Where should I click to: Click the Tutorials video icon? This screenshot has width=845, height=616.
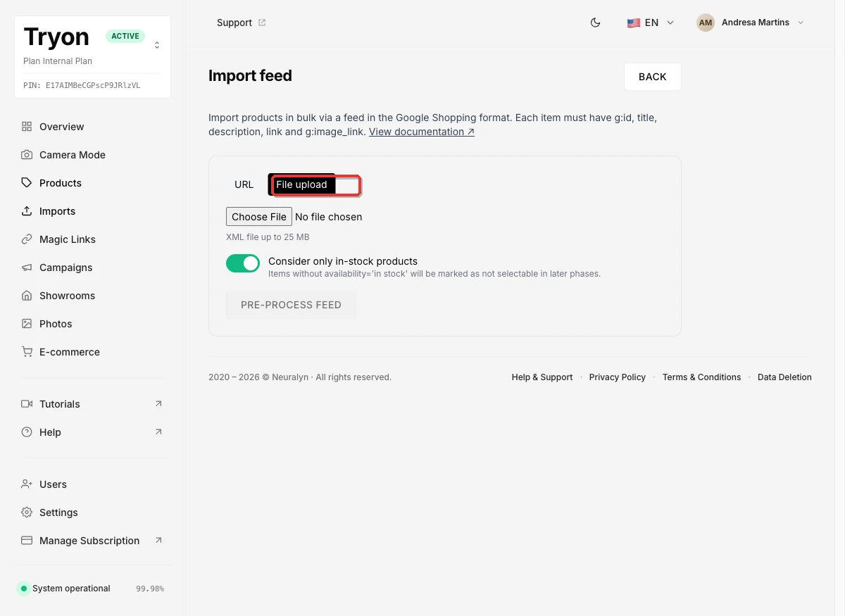(27, 404)
